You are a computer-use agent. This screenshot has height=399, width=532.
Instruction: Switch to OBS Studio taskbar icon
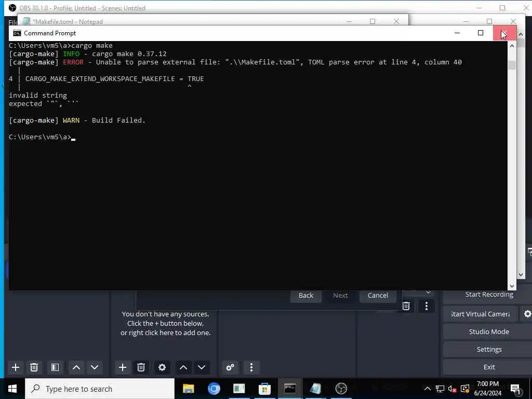pos(341,389)
